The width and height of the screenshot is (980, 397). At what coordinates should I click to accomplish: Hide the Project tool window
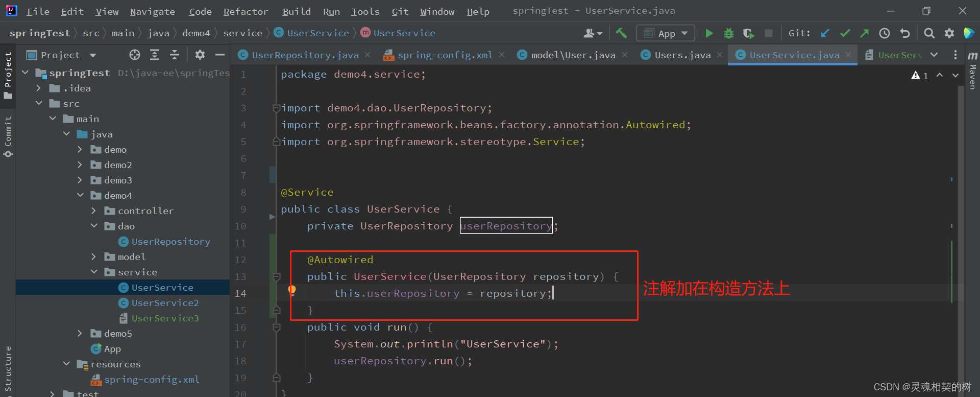(x=220, y=55)
